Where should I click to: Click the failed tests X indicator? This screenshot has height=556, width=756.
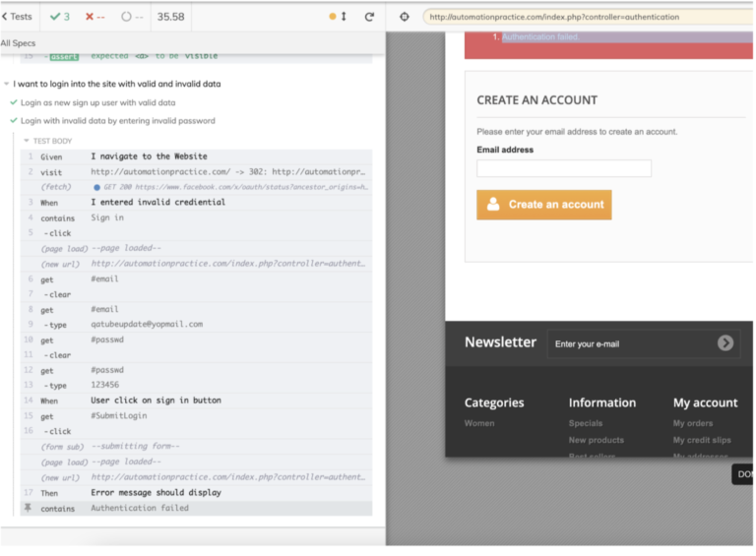[94, 17]
